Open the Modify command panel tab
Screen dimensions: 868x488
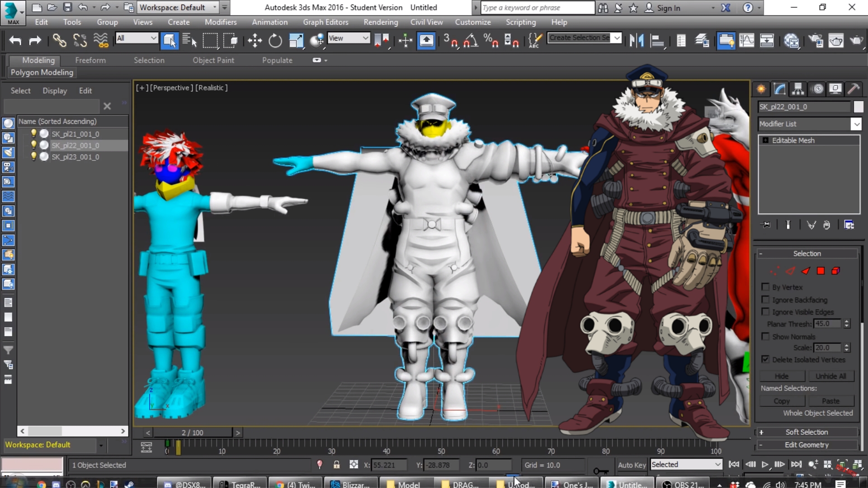click(780, 89)
